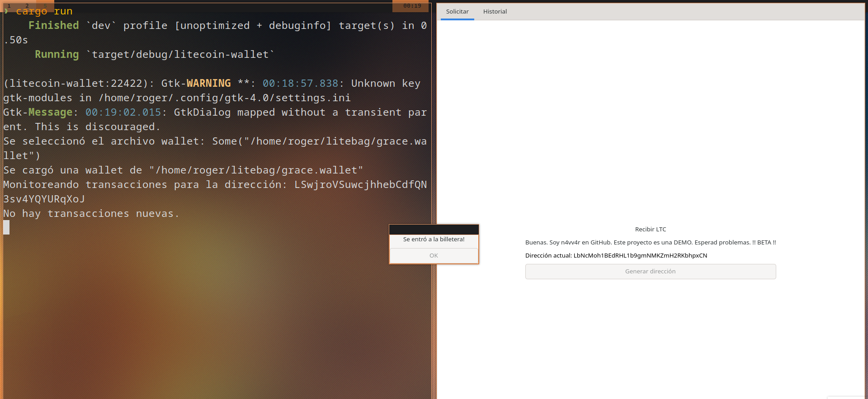Click the Gtk-Message label in terminal output
The image size is (868, 399).
point(38,113)
